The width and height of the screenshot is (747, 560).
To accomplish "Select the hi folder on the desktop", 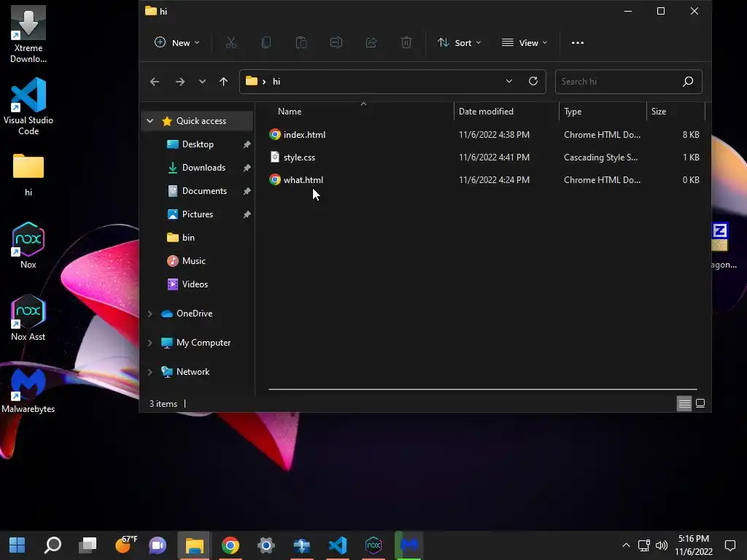I will (x=28, y=175).
